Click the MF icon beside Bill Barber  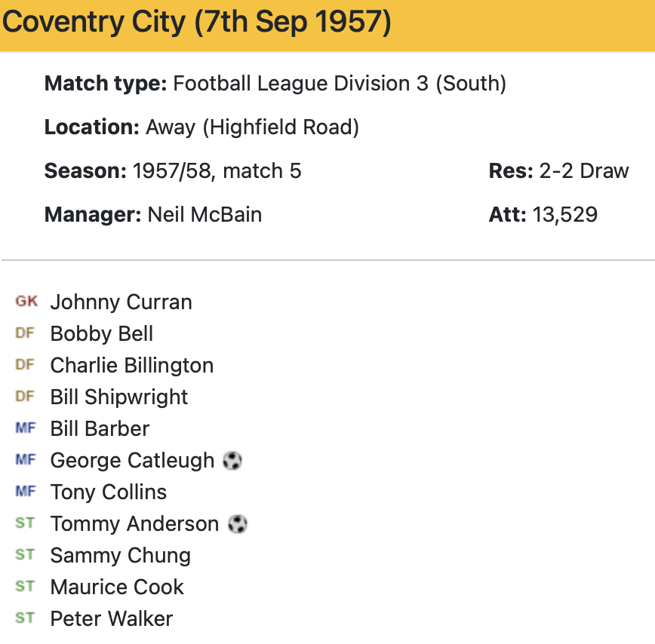[x=26, y=428]
